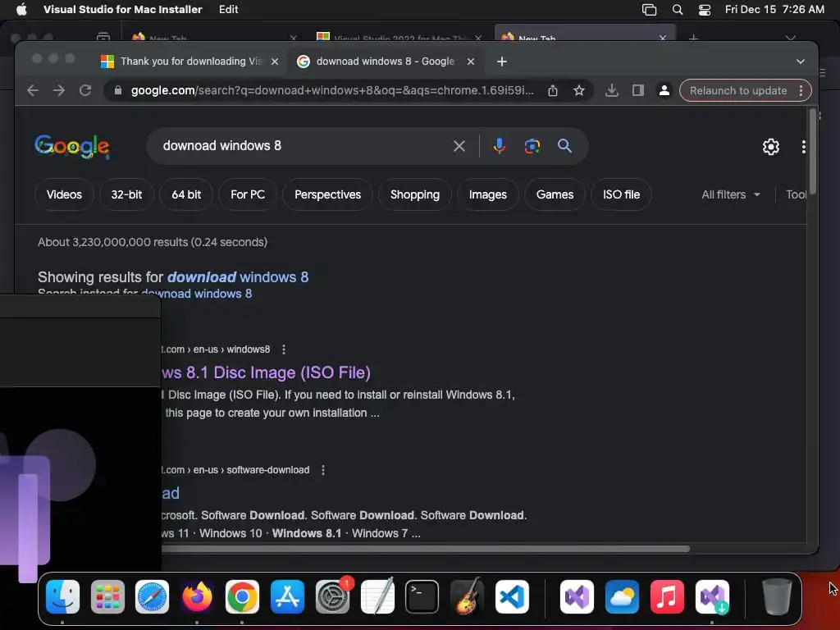Screen dimensions: 840x630
Task: Apply the 32-bit filter chip
Action: click(126, 194)
